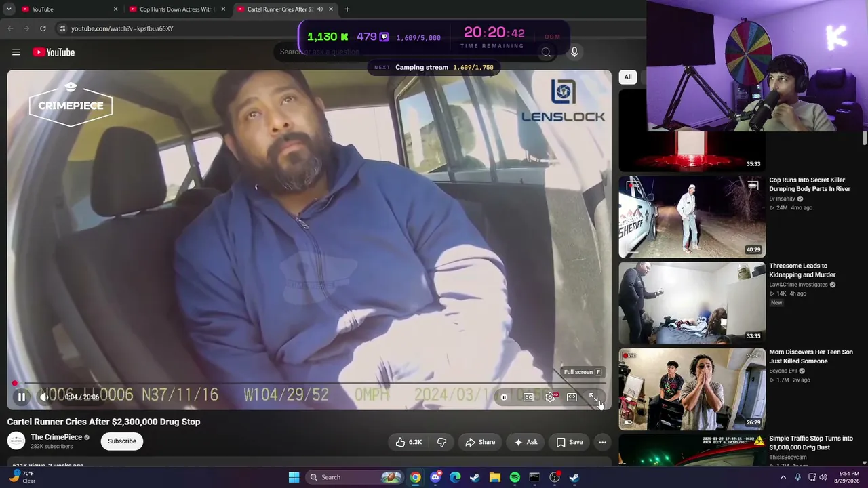Enter full screen mode on the video
Image resolution: width=868 pixels, height=488 pixels.
pos(593,397)
